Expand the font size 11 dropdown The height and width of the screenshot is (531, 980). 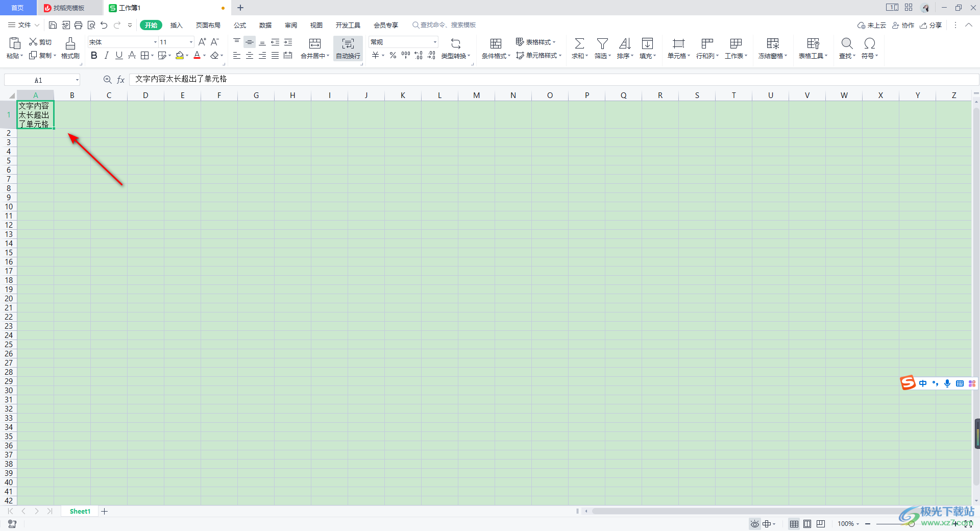tap(191, 42)
